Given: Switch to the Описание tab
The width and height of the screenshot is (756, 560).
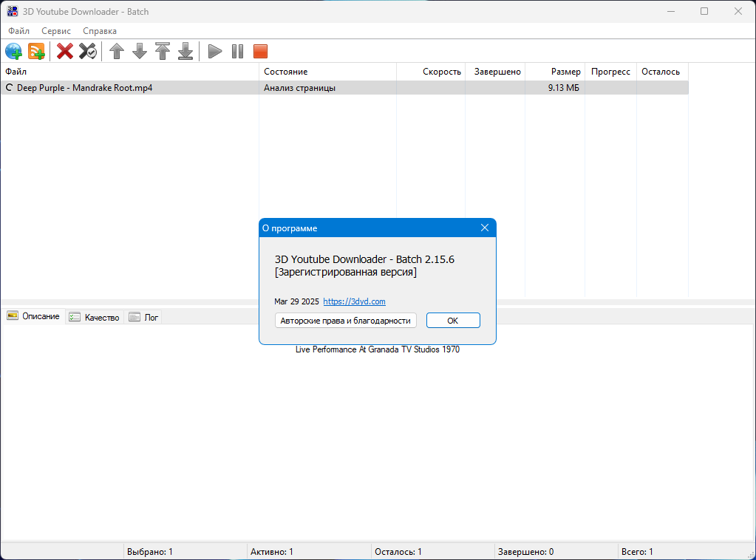Looking at the screenshot, I should (33, 316).
